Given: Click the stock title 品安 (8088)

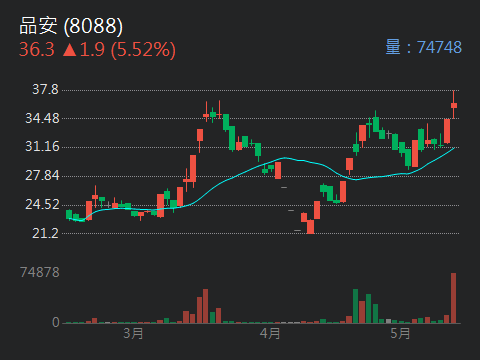Looking at the screenshot, I should [x=71, y=26].
